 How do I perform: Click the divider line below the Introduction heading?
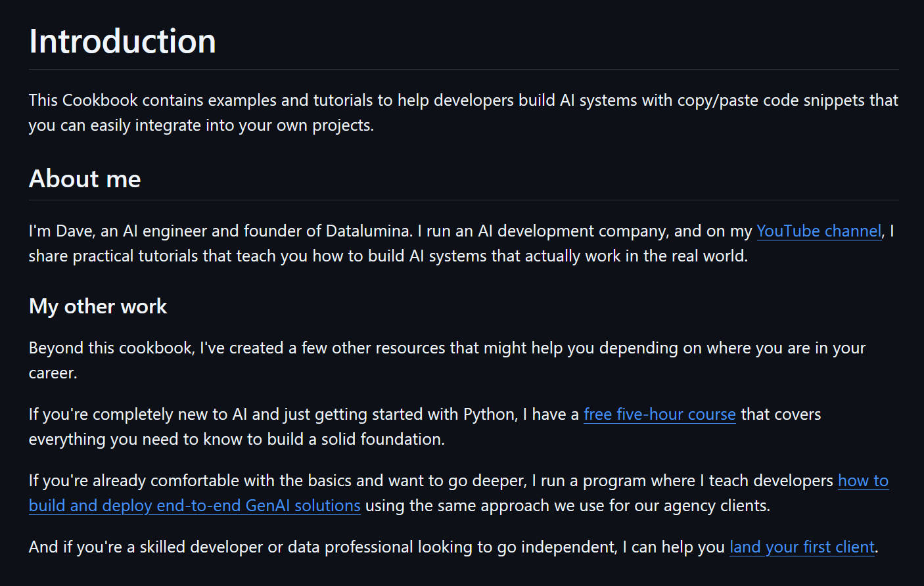coord(463,69)
